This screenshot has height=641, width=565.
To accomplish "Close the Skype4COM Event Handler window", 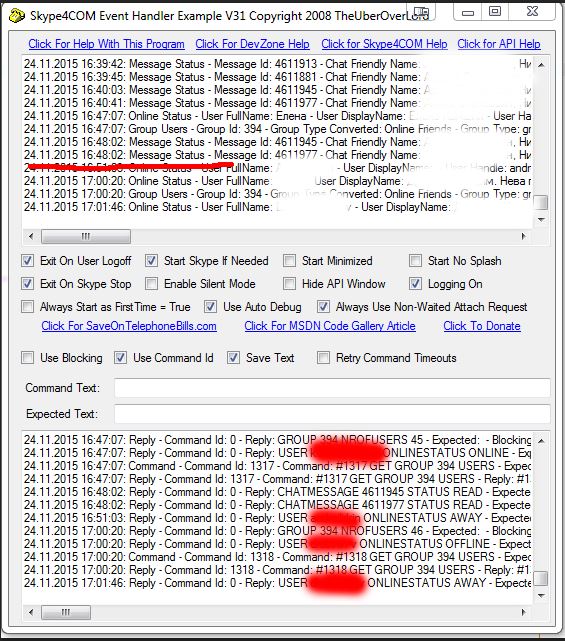I will click(532, 12).
